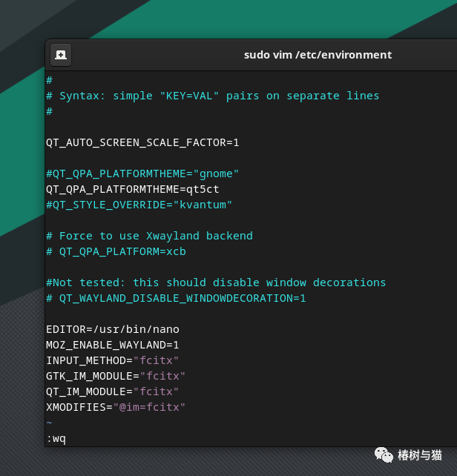The height and width of the screenshot is (476, 457).
Task: Click the window title 'sudo vim /etc/environment'
Action: (318, 55)
